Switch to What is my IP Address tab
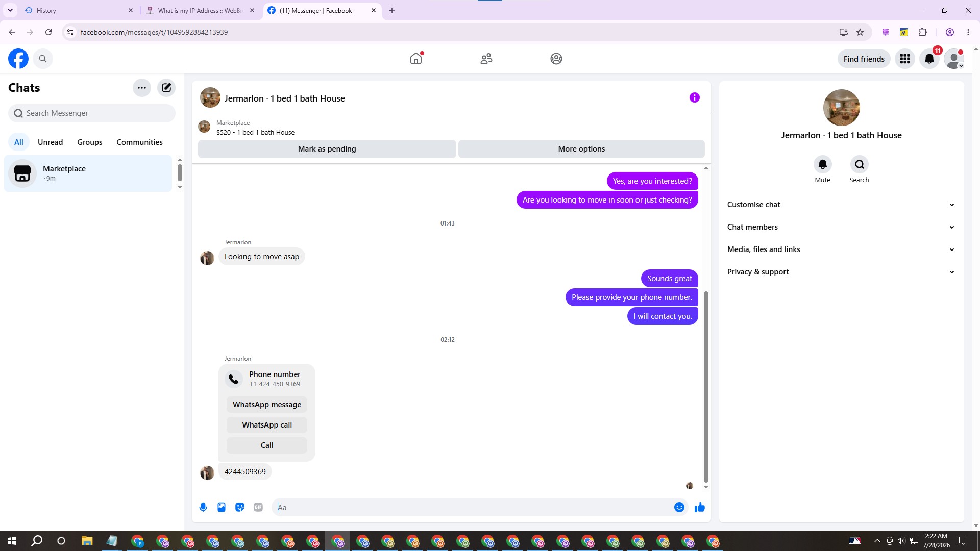Image resolution: width=980 pixels, height=551 pixels. pyautogui.click(x=201, y=10)
